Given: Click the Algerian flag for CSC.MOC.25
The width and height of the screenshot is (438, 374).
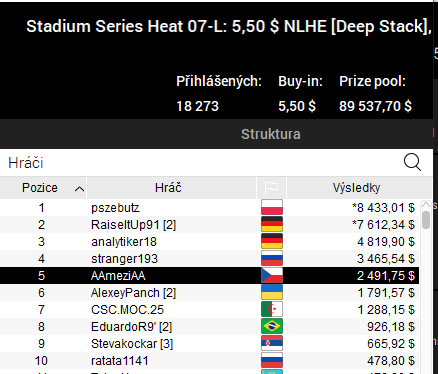Looking at the screenshot, I should (x=272, y=309).
